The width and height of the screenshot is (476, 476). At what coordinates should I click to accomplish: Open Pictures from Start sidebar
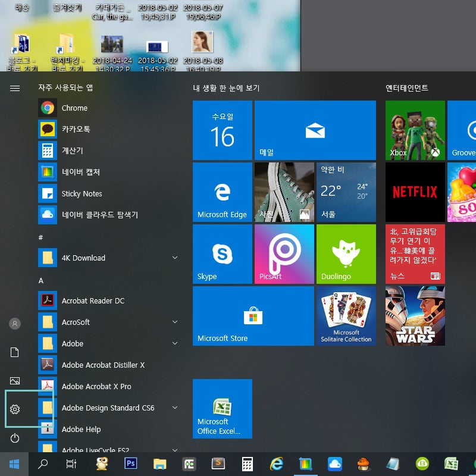point(15,381)
